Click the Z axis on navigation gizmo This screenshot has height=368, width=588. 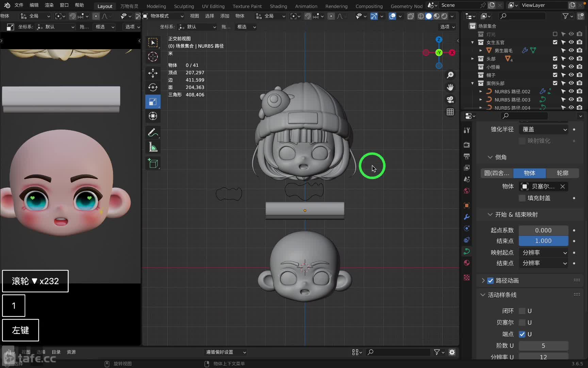pos(439,40)
